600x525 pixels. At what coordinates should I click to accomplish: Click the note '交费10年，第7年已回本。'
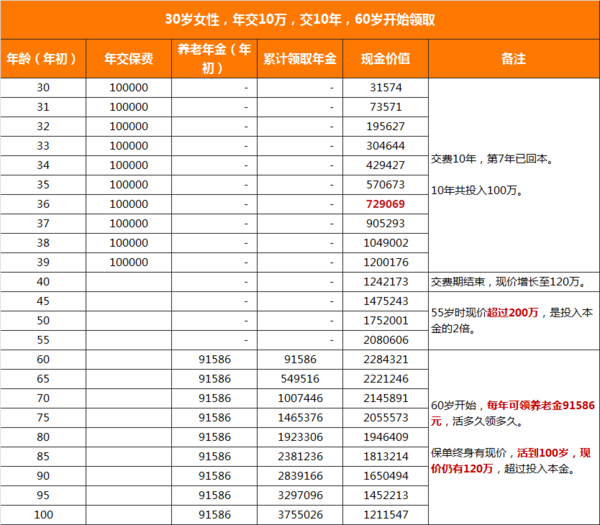coord(492,159)
